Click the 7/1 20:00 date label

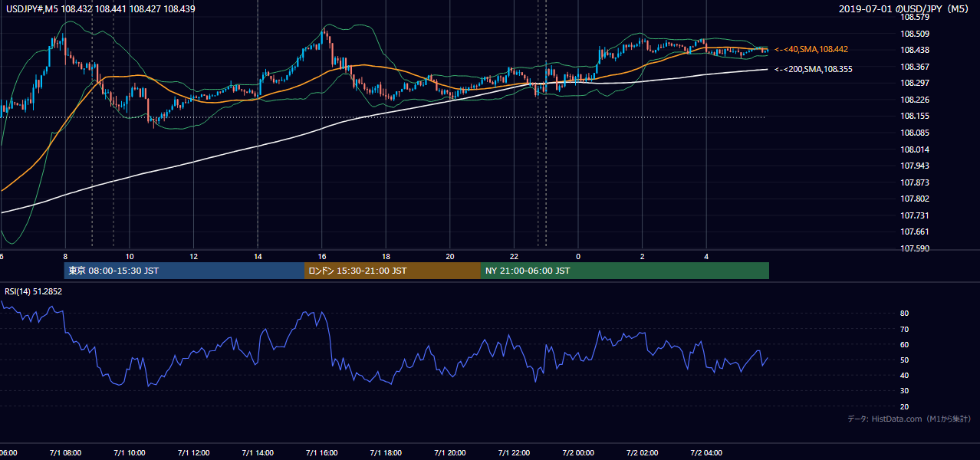tap(450, 453)
